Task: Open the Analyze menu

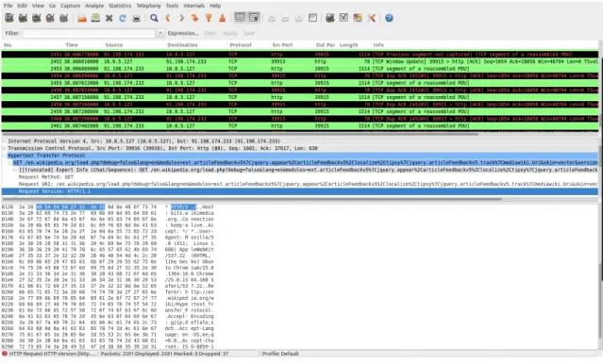Action: click(94, 6)
